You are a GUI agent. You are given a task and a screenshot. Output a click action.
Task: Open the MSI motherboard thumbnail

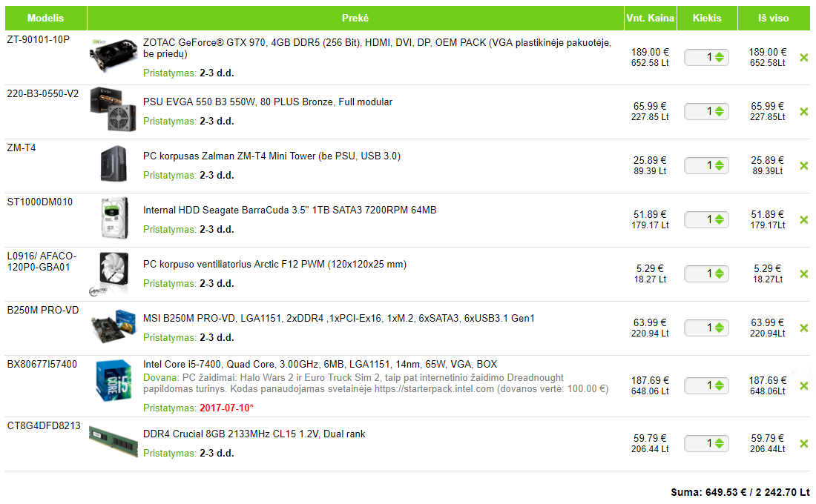(x=113, y=325)
